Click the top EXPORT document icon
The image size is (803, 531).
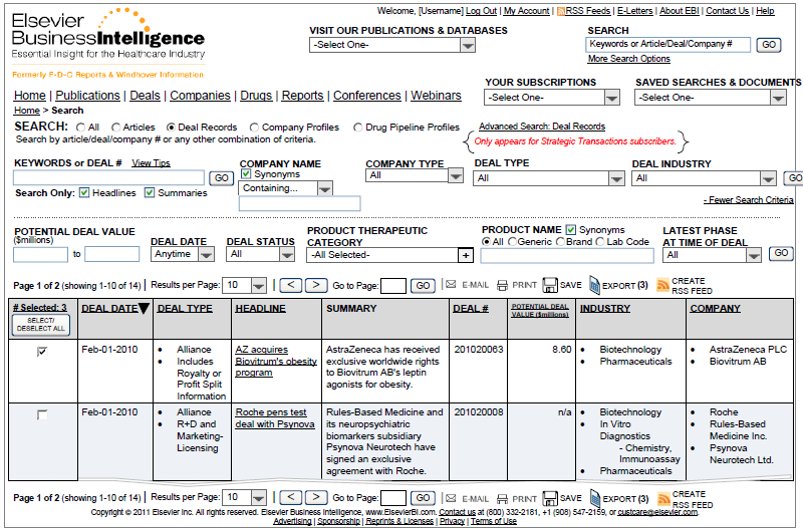594,285
